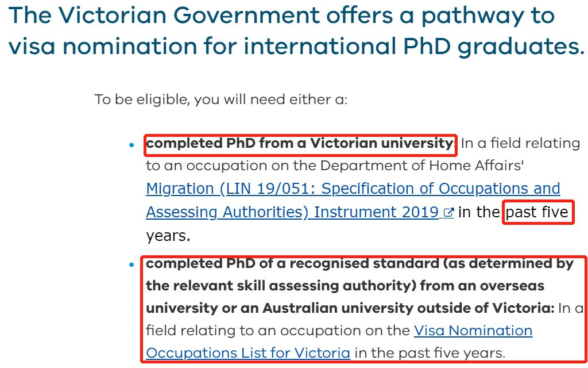The image size is (588, 368).
Task: Click 'To be eligible, you will need' sentence
Action: [x=221, y=99]
